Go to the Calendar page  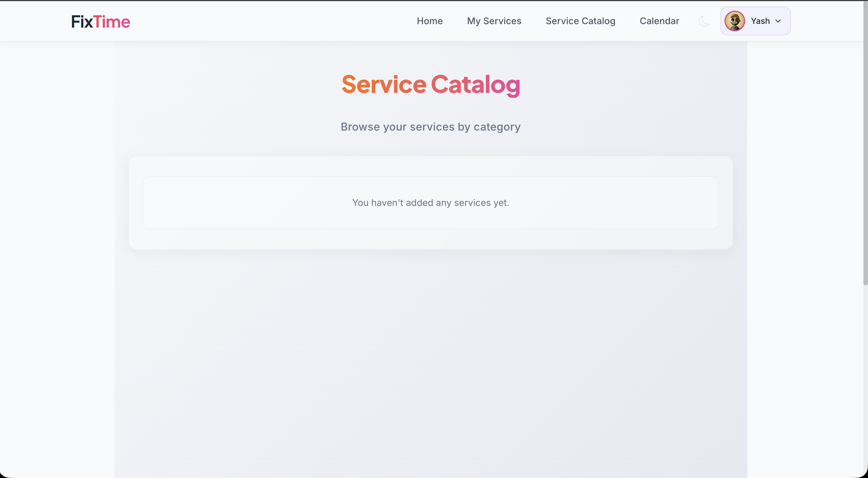[659, 21]
